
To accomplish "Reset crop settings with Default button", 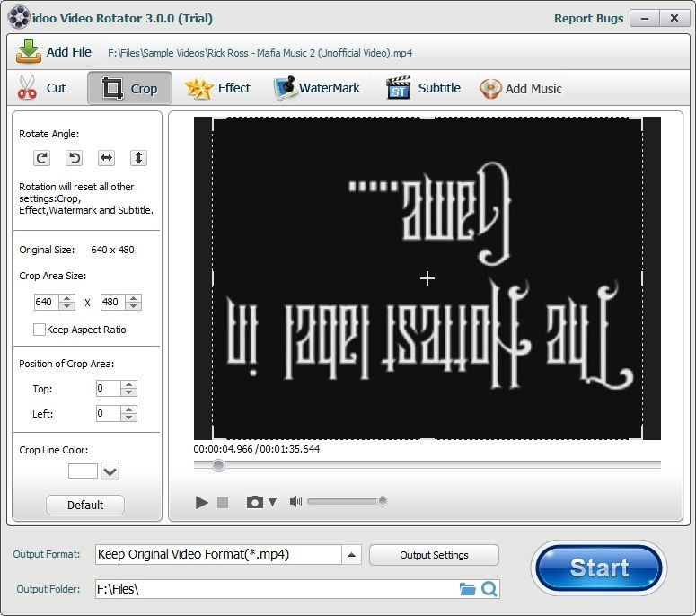I will [x=85, y=505].
